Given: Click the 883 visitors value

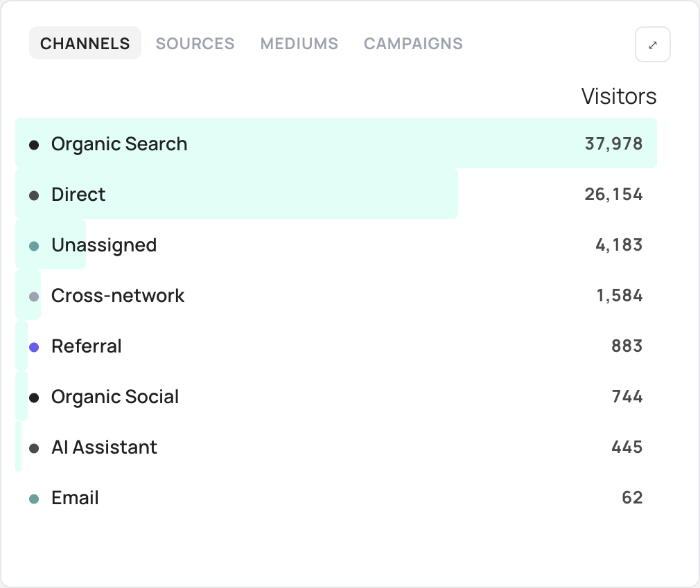Looking at the screenshot, I should (x=627, y=346).
